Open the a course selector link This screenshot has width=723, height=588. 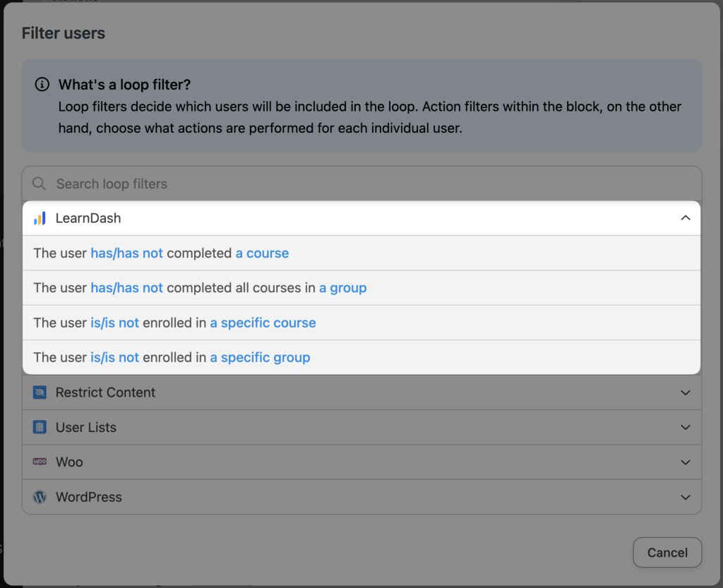pos(262,253)
